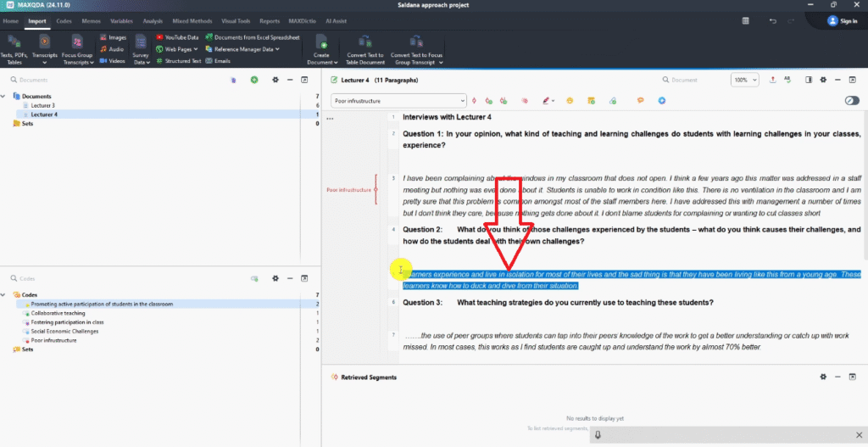
Task: Click the green new code icon in Codes panel
Action: click(x=254, y=278)
